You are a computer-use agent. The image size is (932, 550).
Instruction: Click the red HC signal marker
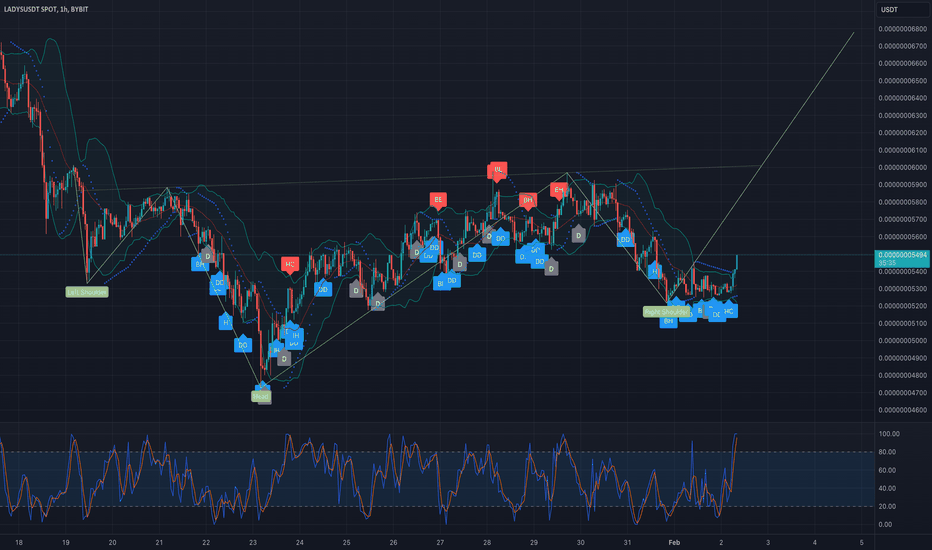pyautogui.click(x=290, y=265)
